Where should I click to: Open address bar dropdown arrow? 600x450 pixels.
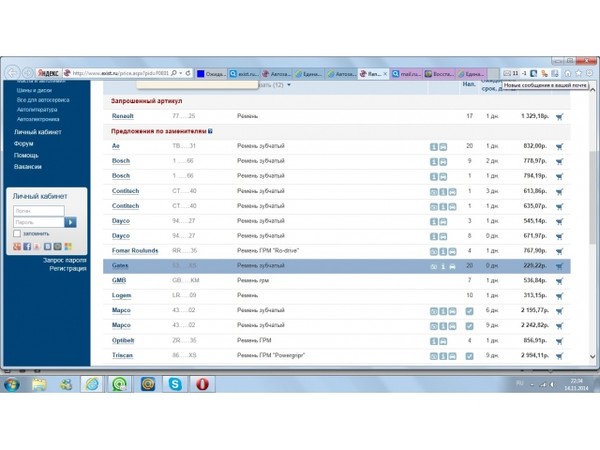[181, 73]
